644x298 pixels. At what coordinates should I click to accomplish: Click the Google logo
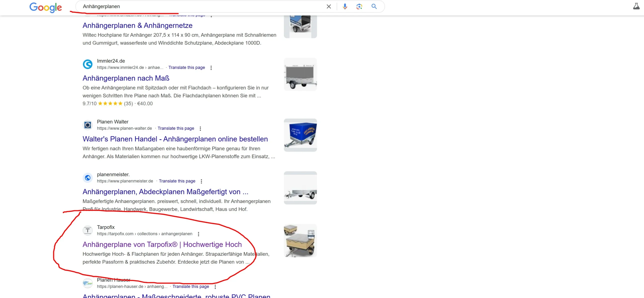[x=46, y=7]
